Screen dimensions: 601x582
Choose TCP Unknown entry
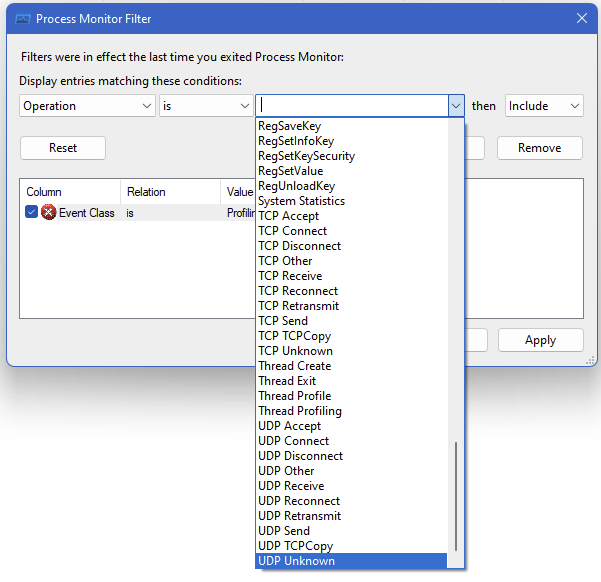351,350
